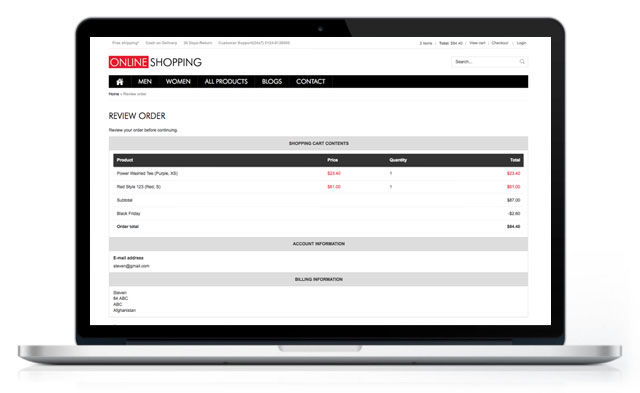Click the $84.40 order total value in the table
Image resolution: width=640 pixels, height=393 pixels.
click(x=513, y=226)
